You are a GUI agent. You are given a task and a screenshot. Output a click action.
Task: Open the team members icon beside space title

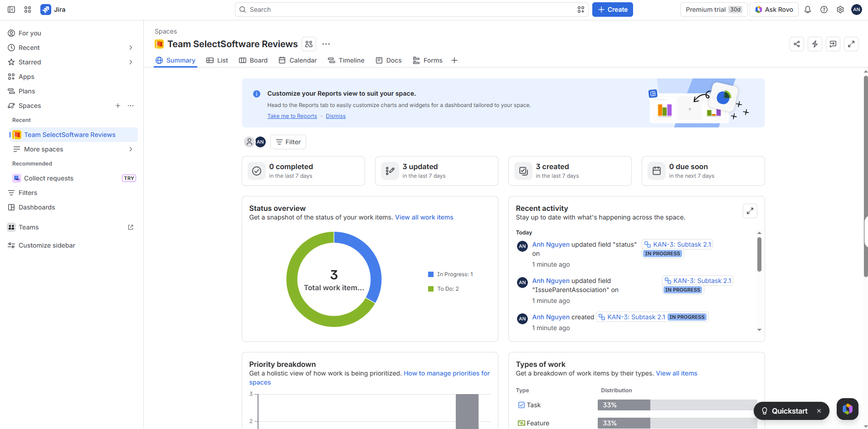click(x=309, y=44)
